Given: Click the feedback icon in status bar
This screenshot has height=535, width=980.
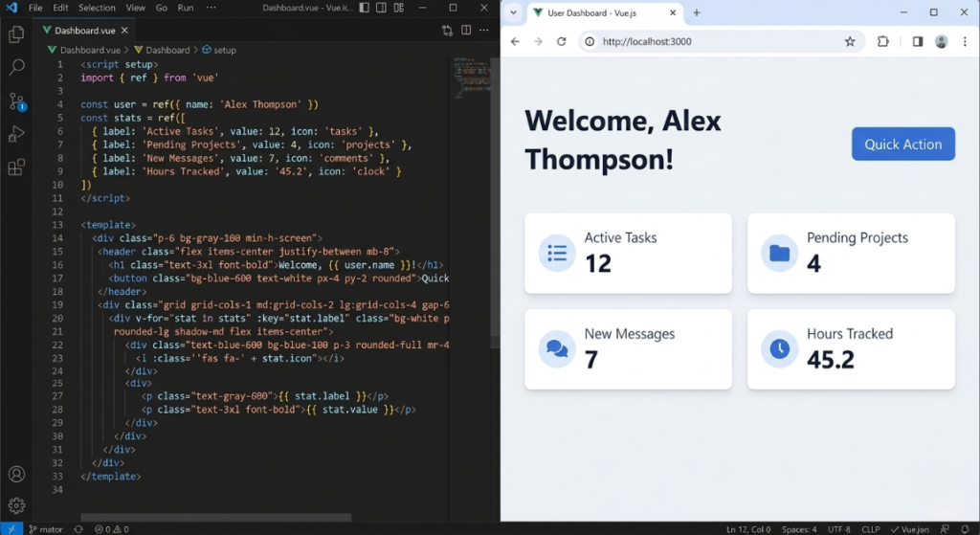Looking at the screenshot, I should (x=945, y=528).
